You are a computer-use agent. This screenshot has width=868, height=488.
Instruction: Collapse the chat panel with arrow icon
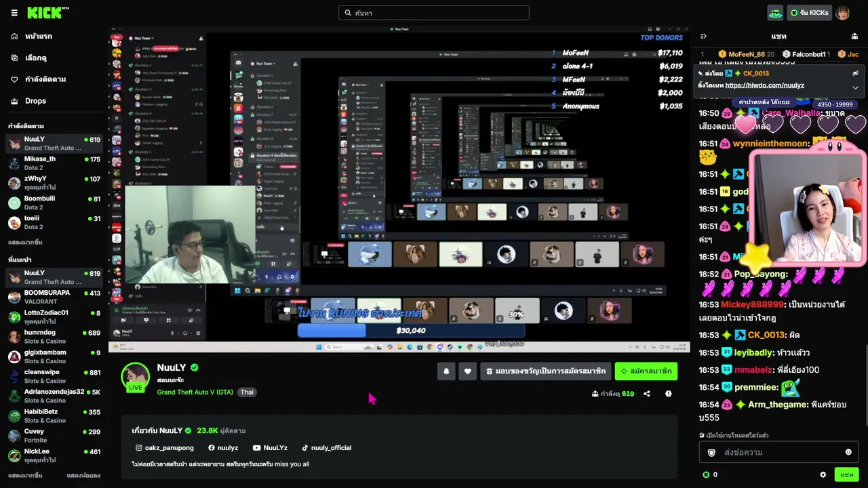pos(703,36)
